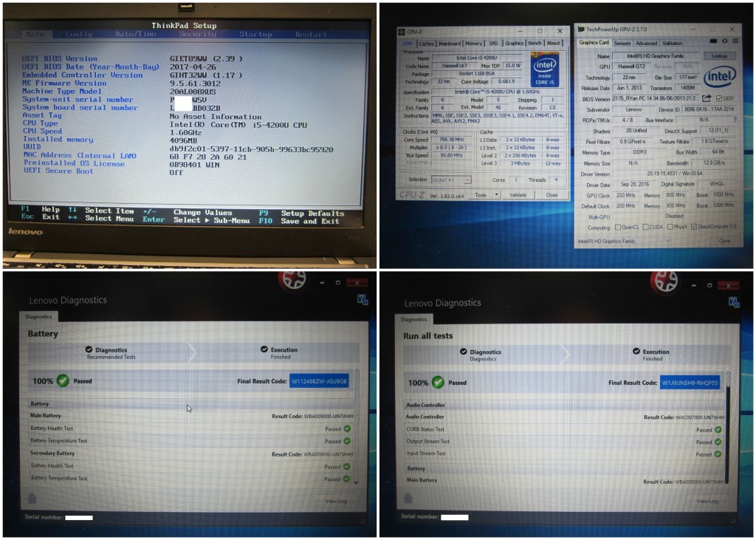
Task: Click the Intel Core i5 badge in CPU-Z
Action: 545,70
